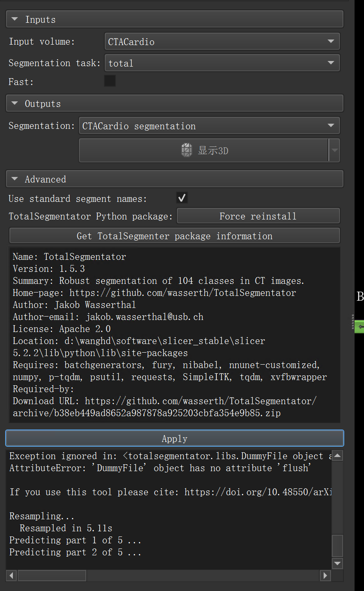The width and height of the screenshot is (364, 591).
Task: Collapse the Advanced section
Action: tap(14, 179)
